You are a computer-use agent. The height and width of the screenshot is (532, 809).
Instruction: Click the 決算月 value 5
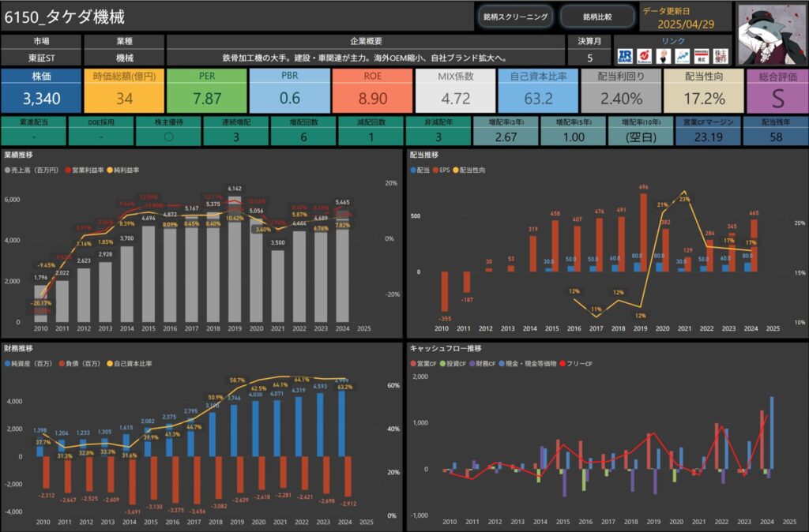coord(589,58)
